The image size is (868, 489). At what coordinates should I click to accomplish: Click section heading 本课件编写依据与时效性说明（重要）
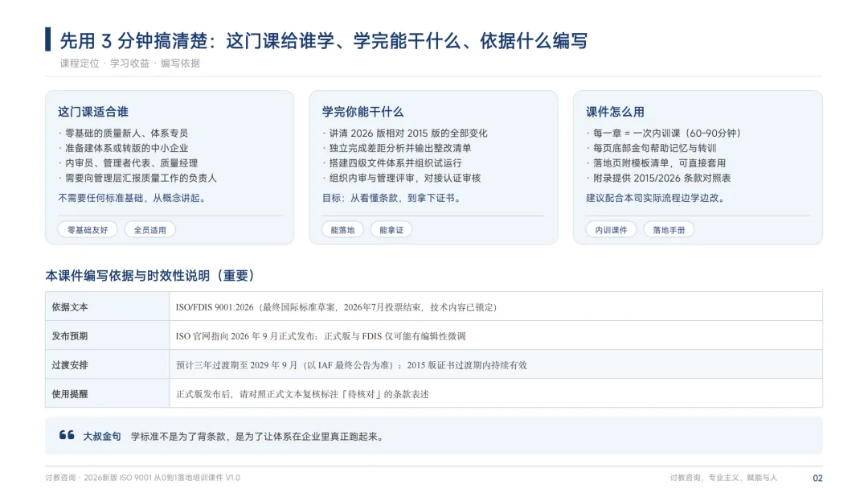(x=150, y=276)
